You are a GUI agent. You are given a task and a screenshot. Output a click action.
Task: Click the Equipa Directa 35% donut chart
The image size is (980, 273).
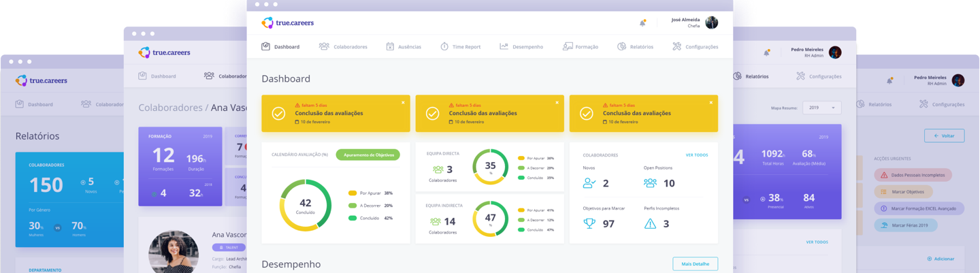[491, 167]
